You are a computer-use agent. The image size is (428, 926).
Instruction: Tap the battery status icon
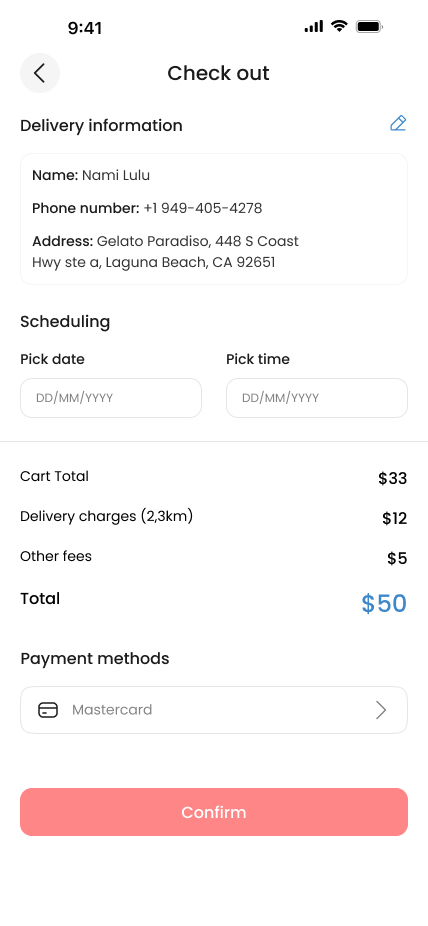click(369, 27)
